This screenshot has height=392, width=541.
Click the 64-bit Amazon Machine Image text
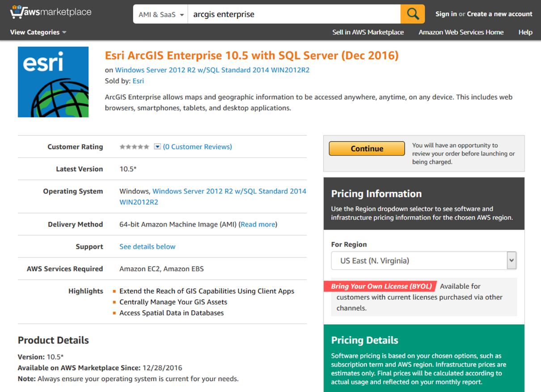pos(178,224)
